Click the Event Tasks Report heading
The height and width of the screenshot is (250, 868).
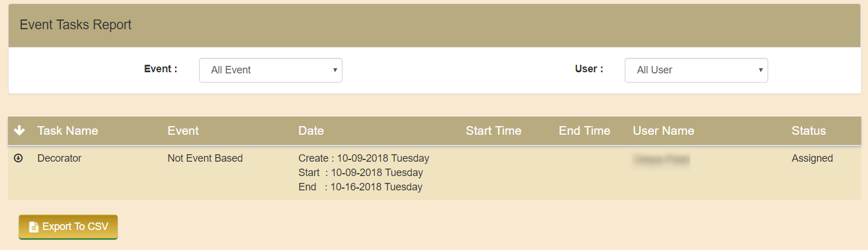76,25
